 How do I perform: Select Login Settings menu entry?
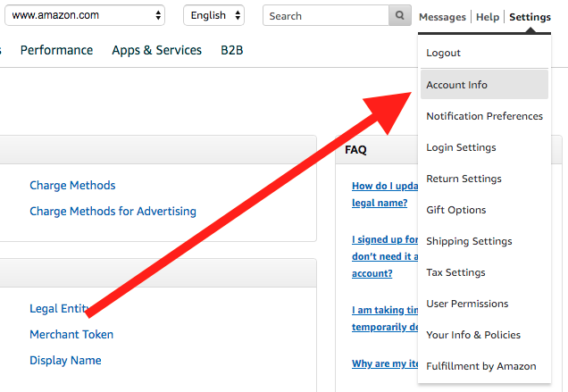coord(461,147)
